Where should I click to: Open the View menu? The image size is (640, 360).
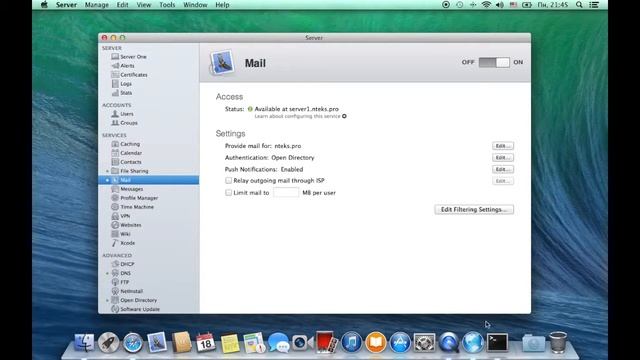tap(144, 5)
